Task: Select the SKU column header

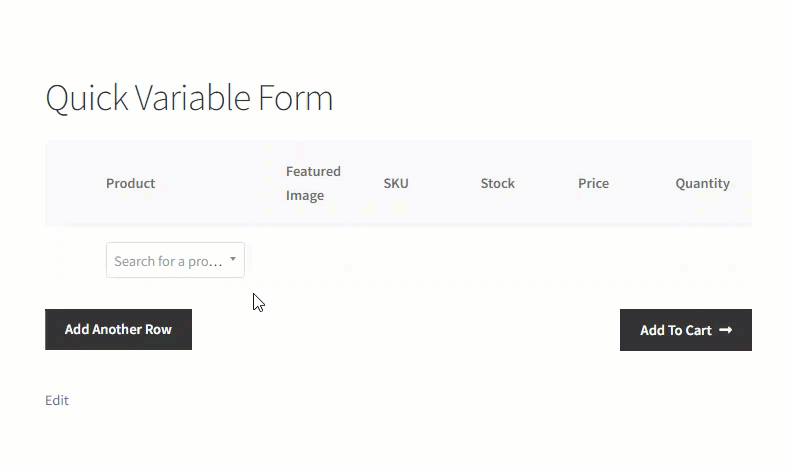Action: (396, 183)
